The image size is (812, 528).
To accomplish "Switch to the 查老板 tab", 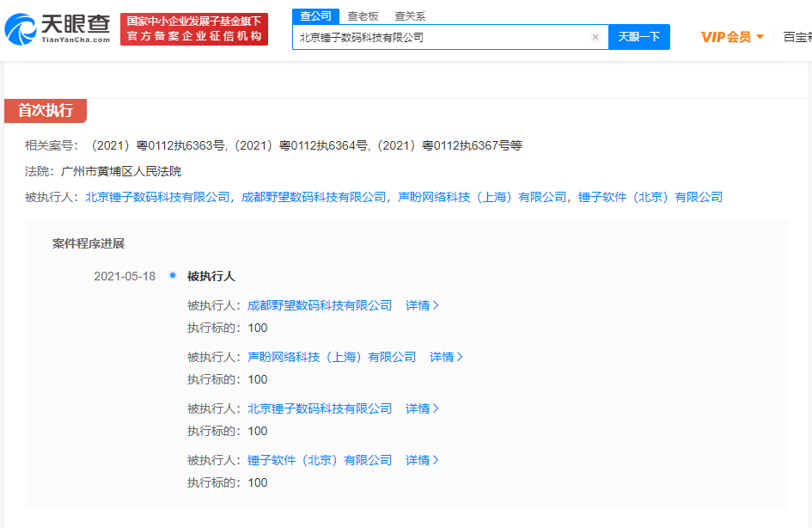I will tap(363, 16).
